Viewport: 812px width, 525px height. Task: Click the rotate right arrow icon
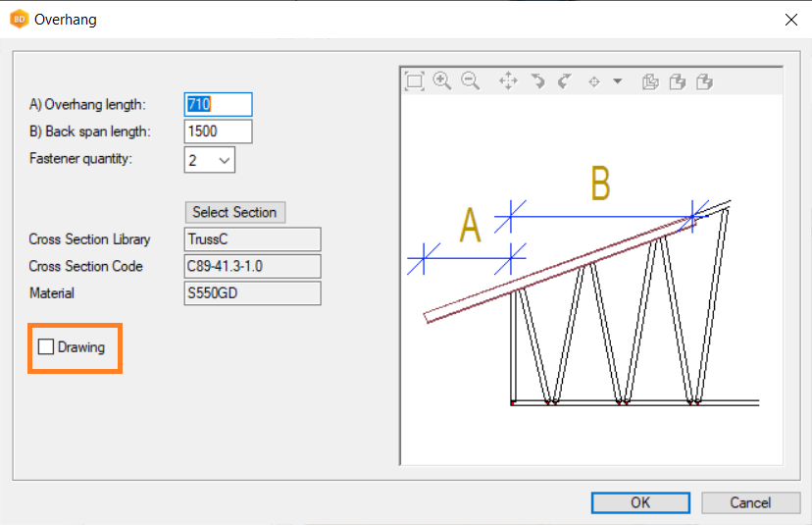pos(564,81)
